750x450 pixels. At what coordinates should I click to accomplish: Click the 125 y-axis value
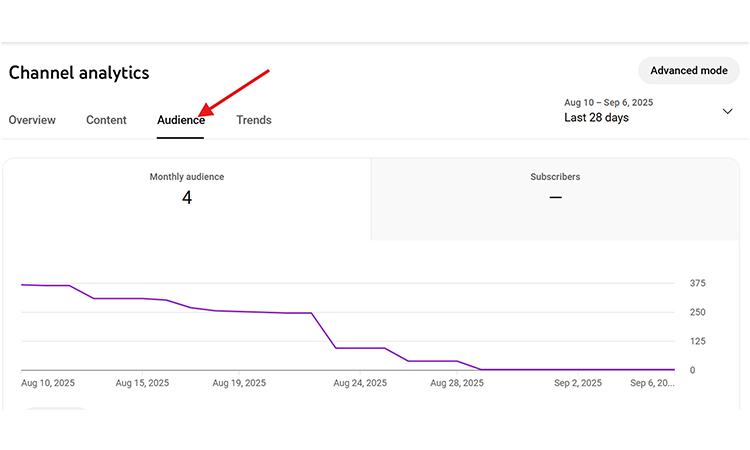697,341
